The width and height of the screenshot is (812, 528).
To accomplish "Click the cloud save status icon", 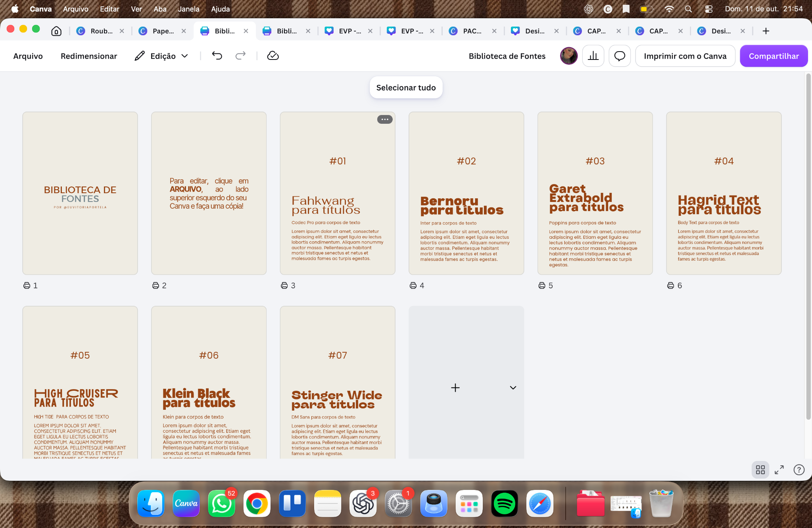I will point(273,56).
